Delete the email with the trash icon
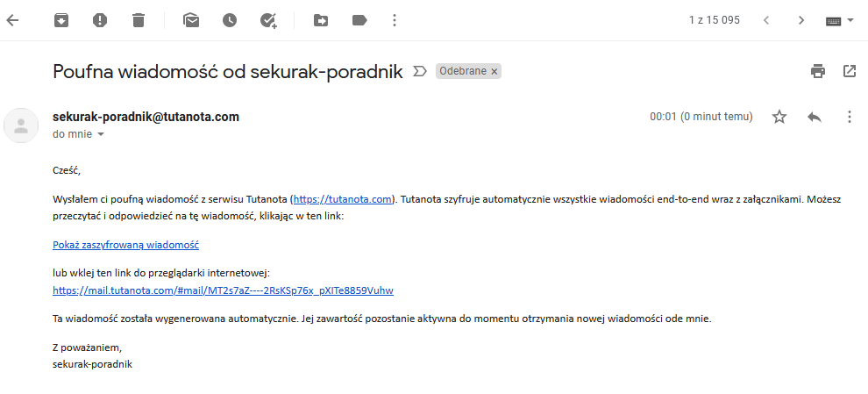This screenshot has height=394, width=868. point(139,20)
